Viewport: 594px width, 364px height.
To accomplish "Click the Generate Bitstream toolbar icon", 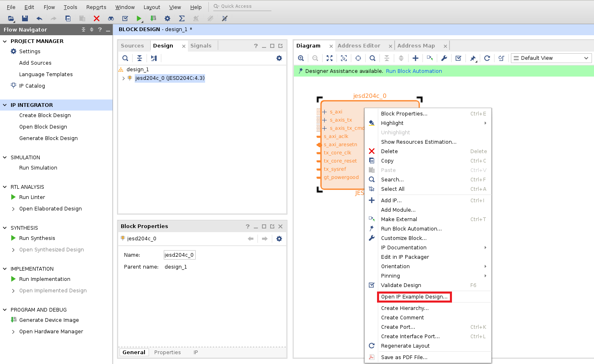I will pos(153,18).
